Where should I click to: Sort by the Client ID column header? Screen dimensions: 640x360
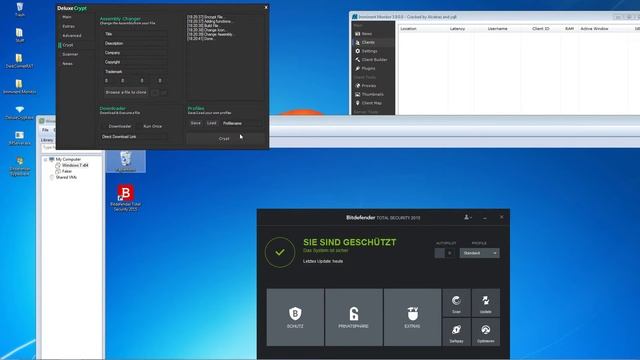tap(541, 29)
